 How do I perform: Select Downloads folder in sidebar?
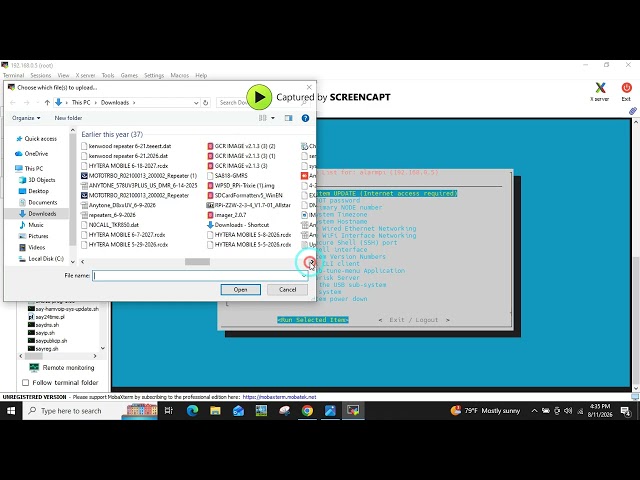click(38, 213)
